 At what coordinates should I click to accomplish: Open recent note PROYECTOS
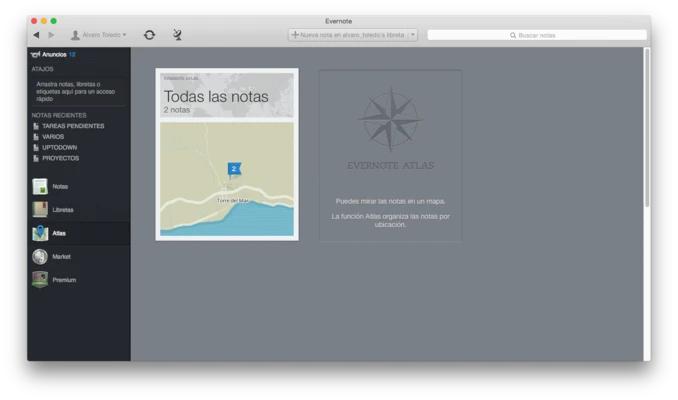pyautogui.click(x=61, y=158)
